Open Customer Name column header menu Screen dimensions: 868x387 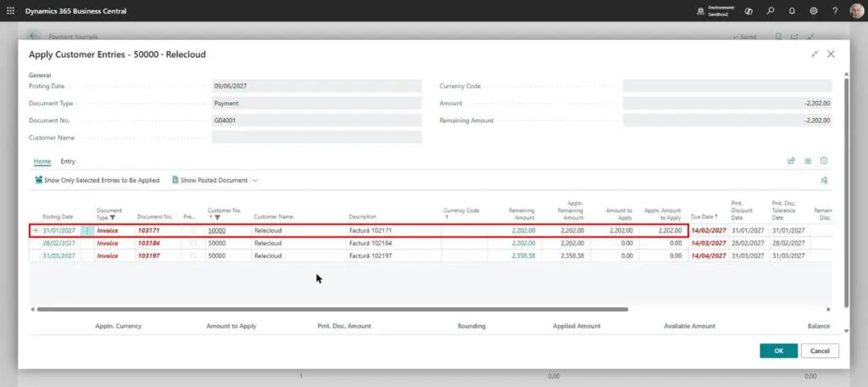point(274,216)
